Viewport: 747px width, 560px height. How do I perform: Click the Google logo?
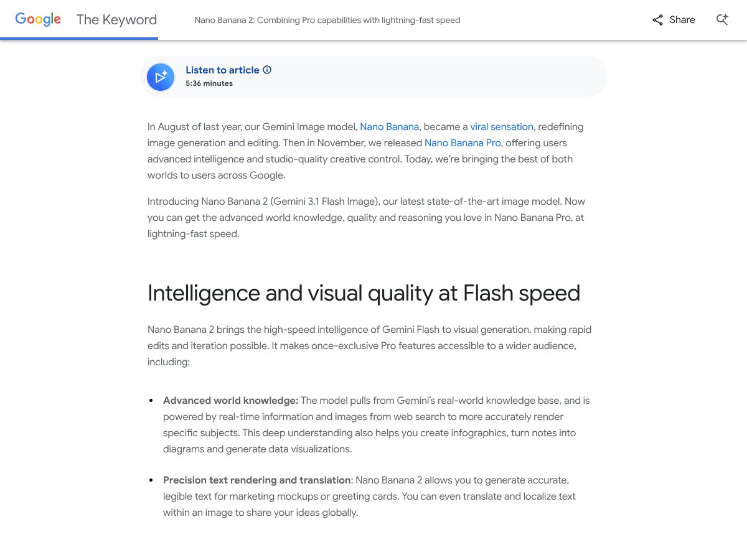click(38, 19)
